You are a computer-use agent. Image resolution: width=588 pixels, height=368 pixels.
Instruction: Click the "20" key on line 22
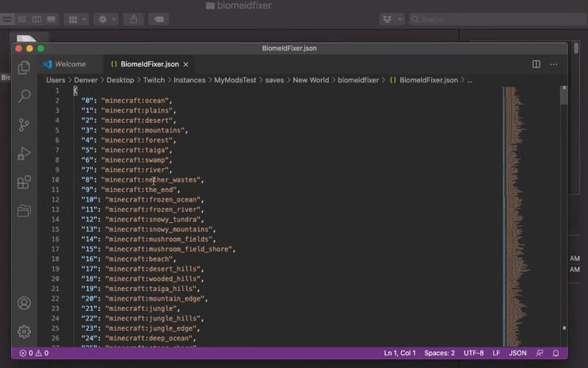[90, 298]
